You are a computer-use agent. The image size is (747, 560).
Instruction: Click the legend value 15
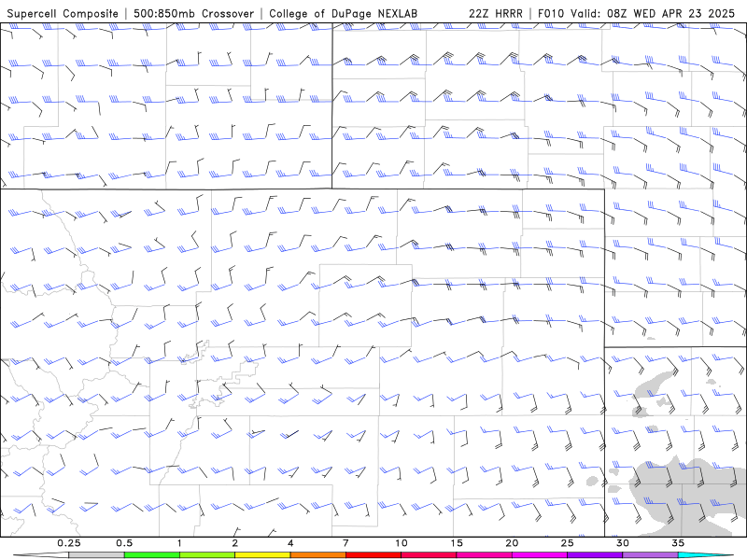[457, 543]
